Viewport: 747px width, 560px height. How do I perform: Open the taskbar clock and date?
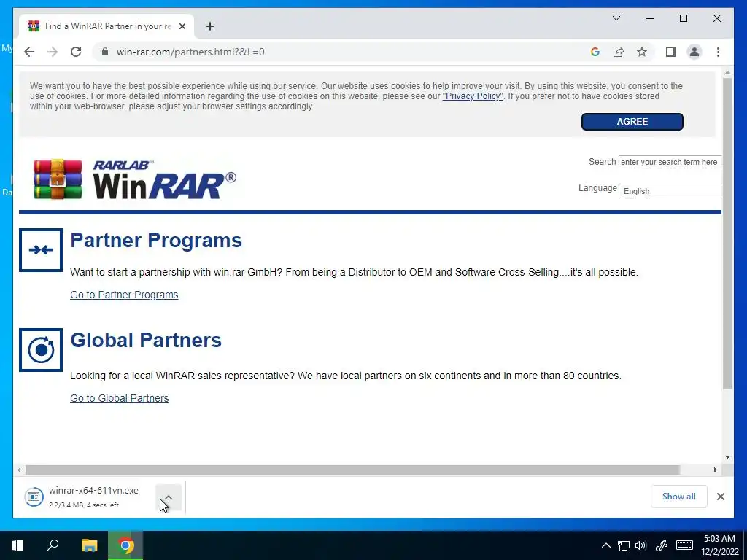[719, 545]
